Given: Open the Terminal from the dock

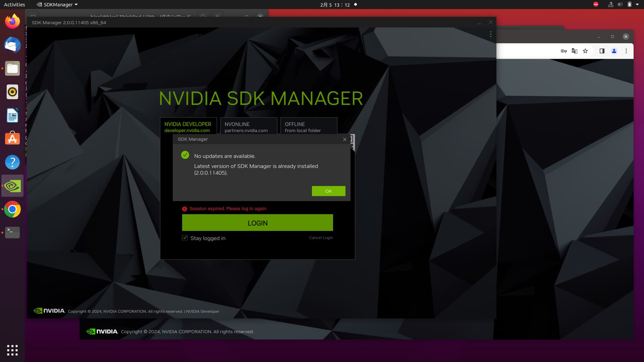Looking at the screenshot, I should coord(12,232).
